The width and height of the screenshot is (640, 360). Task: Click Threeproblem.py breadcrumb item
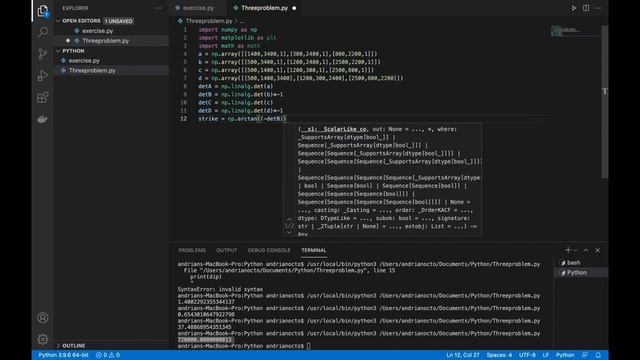(x=209, y=21)
